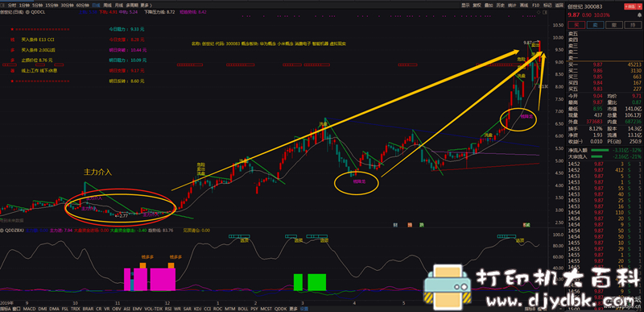
Task: Click the 标记 mark button
Action: [x=547, y=6]
